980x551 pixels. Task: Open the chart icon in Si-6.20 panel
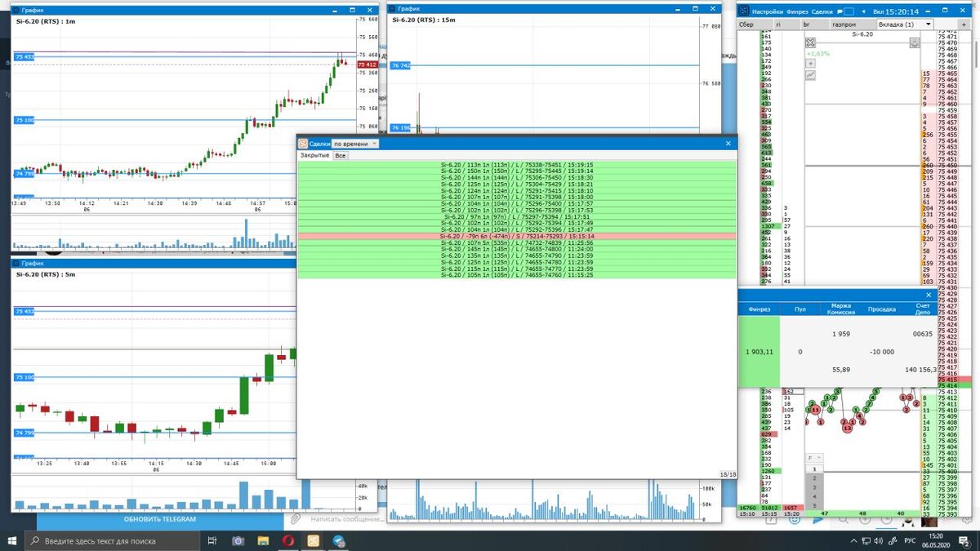(810, 74)
